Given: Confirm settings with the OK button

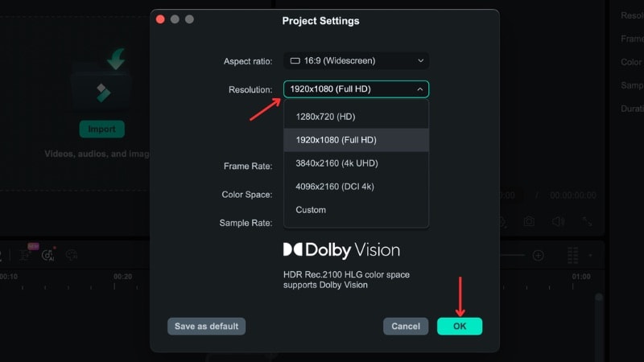Looking at the screenshot, I should [x=460, y=326].
